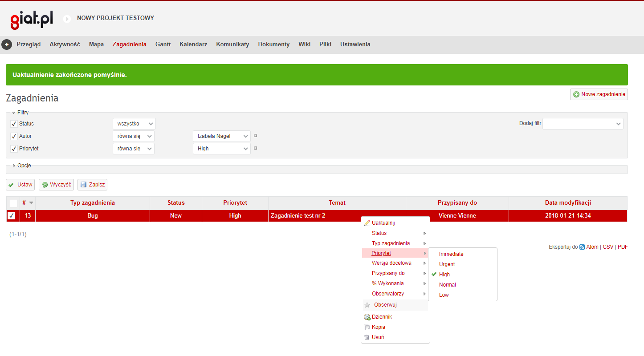Switch to the Wiki tab
The image size is (644, 356).
point(305,44)
